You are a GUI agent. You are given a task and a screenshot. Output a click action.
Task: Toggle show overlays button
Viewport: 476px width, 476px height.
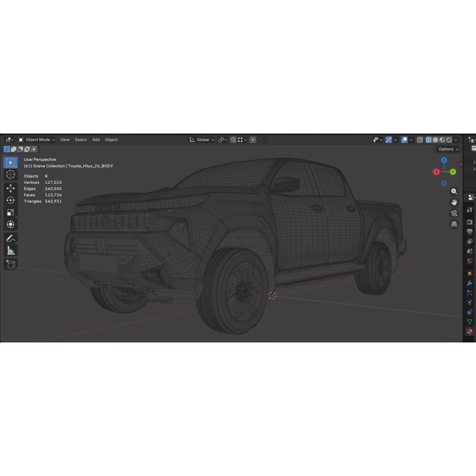404,140
